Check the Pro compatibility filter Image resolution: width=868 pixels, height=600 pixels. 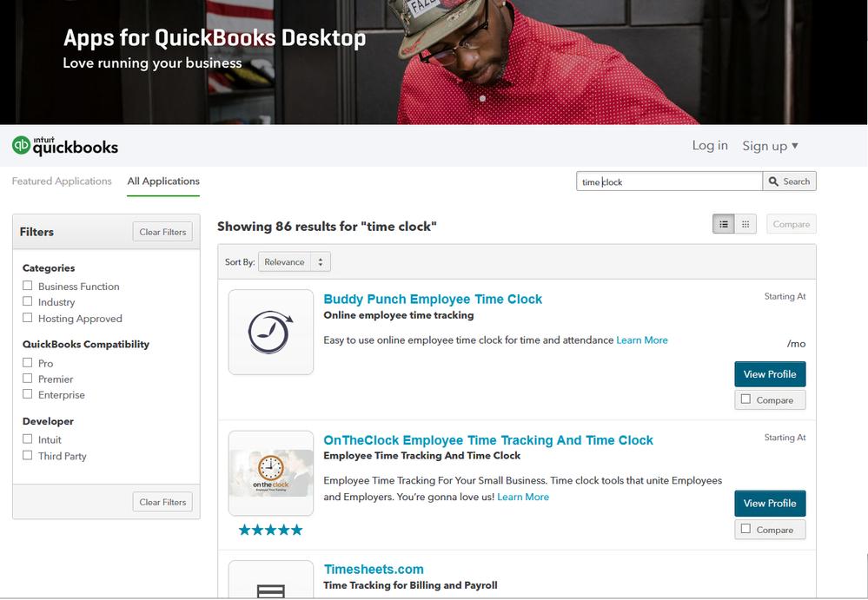[x=27, y=363]
